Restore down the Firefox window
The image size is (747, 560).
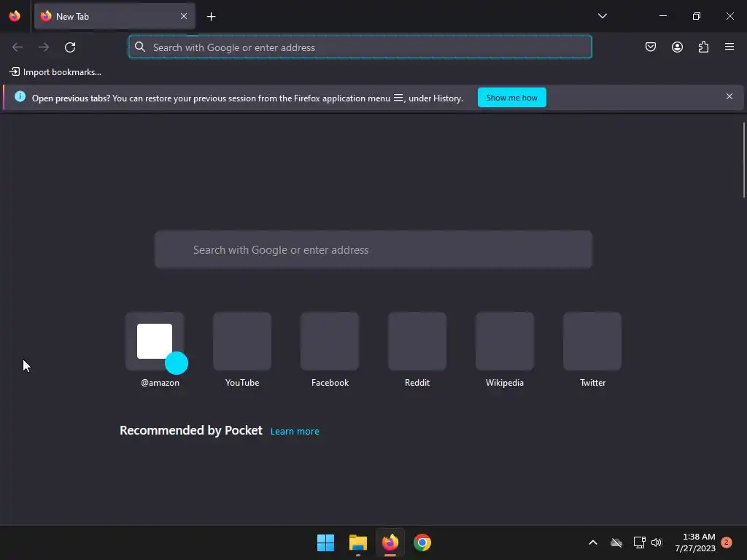[x=697, y=16]
